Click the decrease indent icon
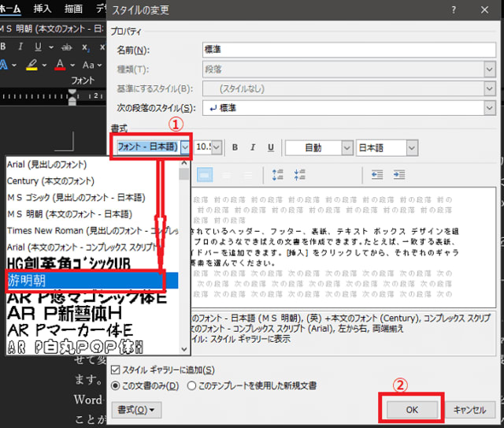 [x=377, y=175]
